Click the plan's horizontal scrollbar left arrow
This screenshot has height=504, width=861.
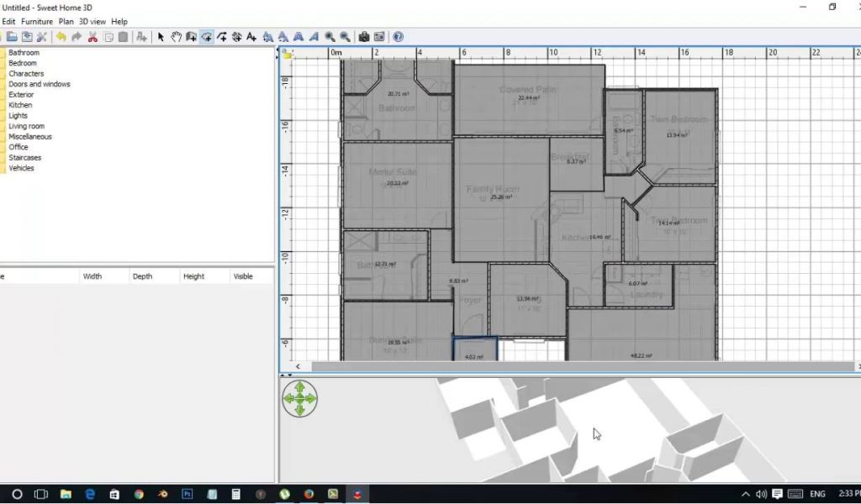coord(298,367)
